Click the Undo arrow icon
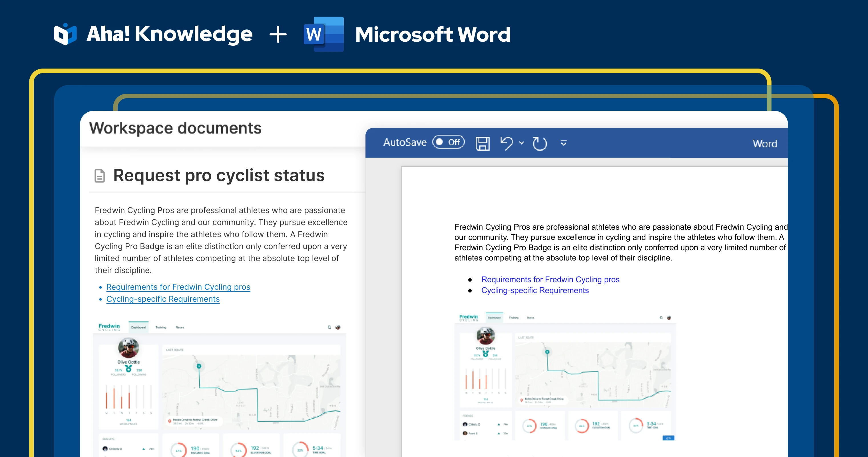Screen dimensions: 868x457 507,143
